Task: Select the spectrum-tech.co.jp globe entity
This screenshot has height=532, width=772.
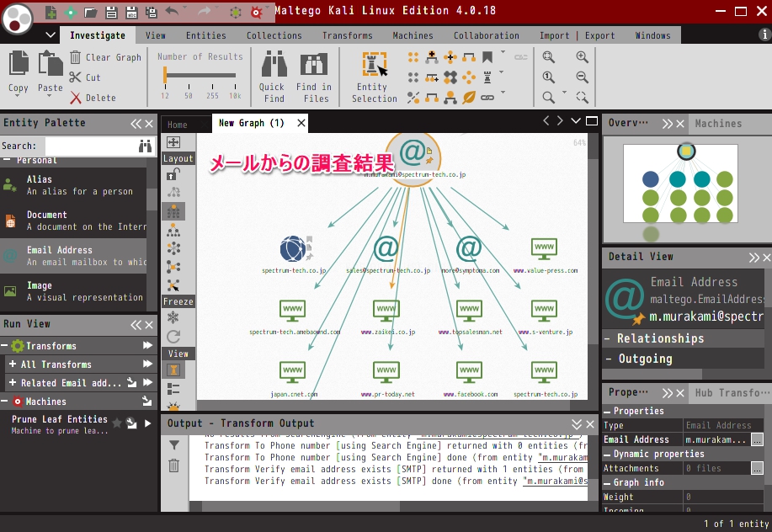Action: (x=293, y=249)
